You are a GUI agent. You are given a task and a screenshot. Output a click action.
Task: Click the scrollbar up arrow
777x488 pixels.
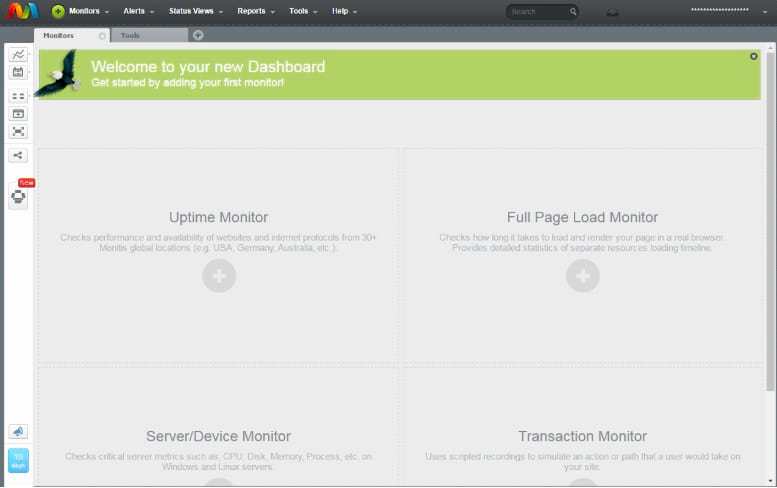[771, 48]
